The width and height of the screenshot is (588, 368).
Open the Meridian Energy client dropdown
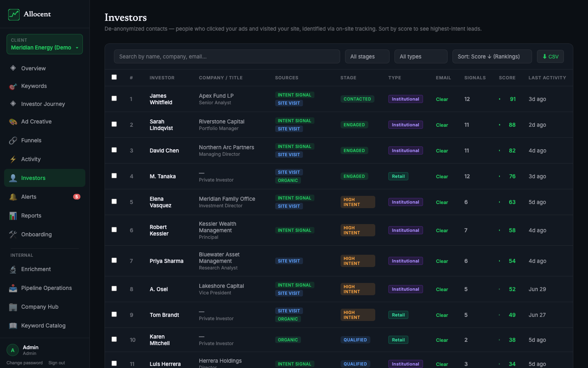click(45, 44)
